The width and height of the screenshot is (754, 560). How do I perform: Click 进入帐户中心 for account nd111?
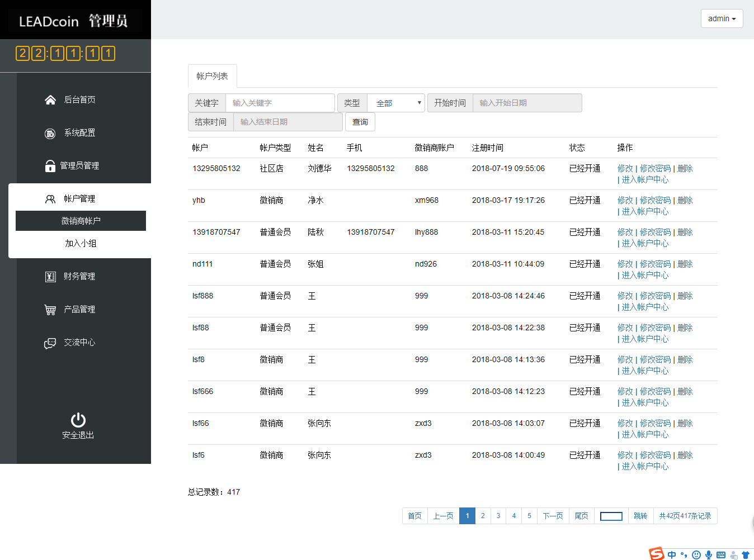[645, 275]
